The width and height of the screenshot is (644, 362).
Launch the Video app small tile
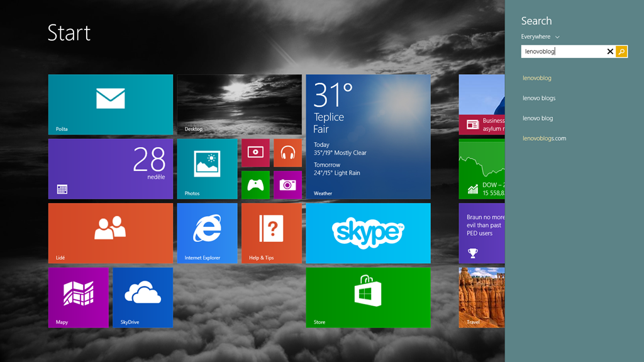point(255,153)
